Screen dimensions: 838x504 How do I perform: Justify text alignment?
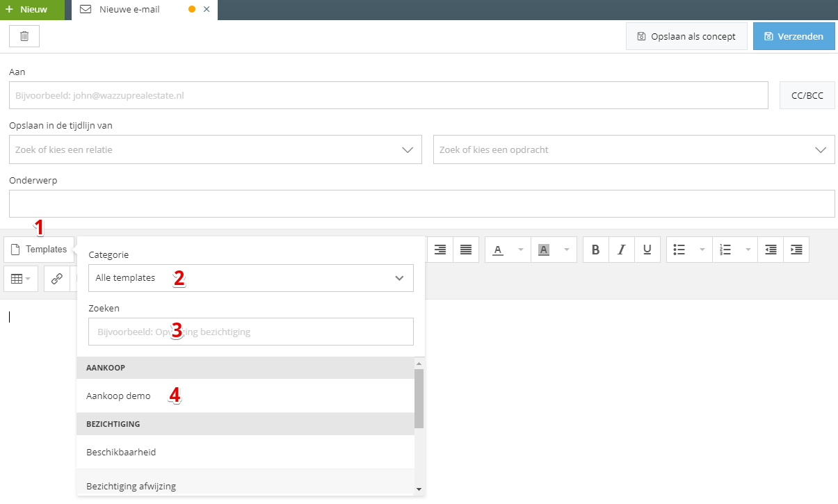coord(466,250)
